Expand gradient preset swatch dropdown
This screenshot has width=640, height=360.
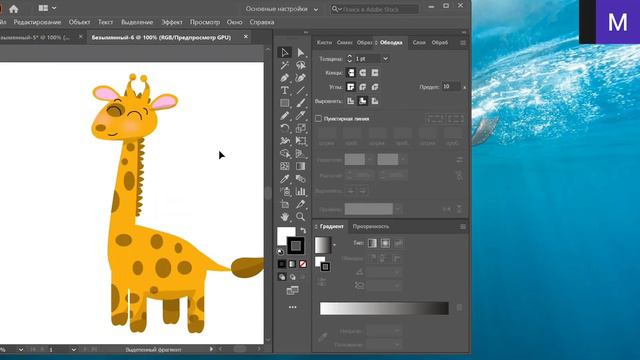[334, 245]
